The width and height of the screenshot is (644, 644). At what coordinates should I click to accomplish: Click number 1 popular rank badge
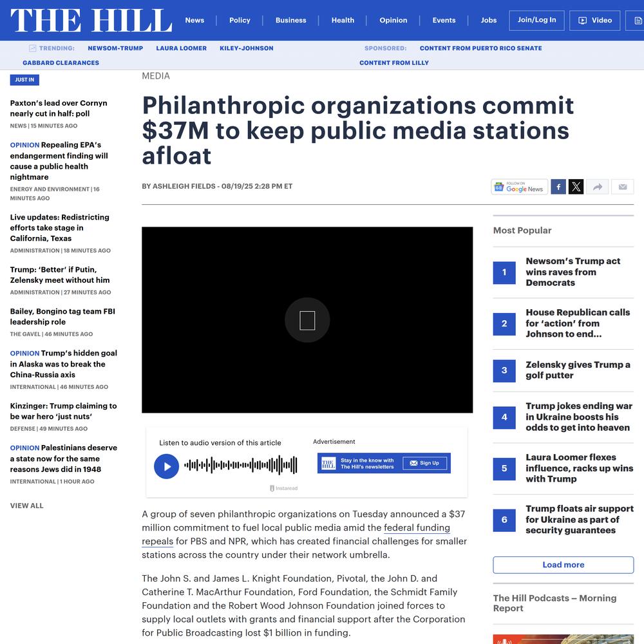(x=504, y=272)
